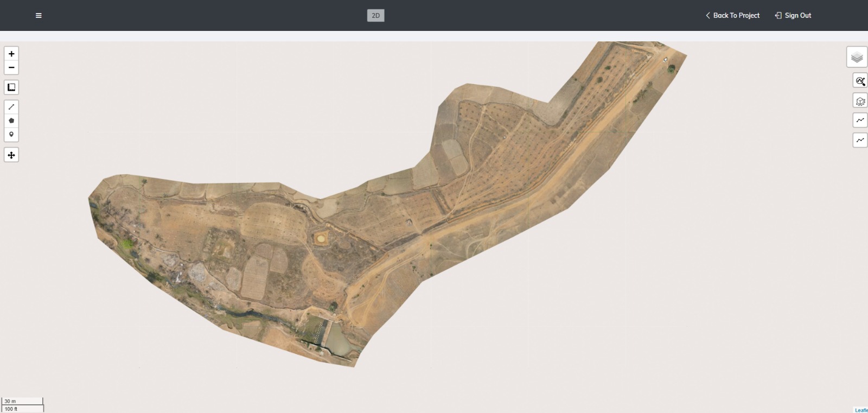
Task: Select the draw line tool
Action: tap(11, 107)
